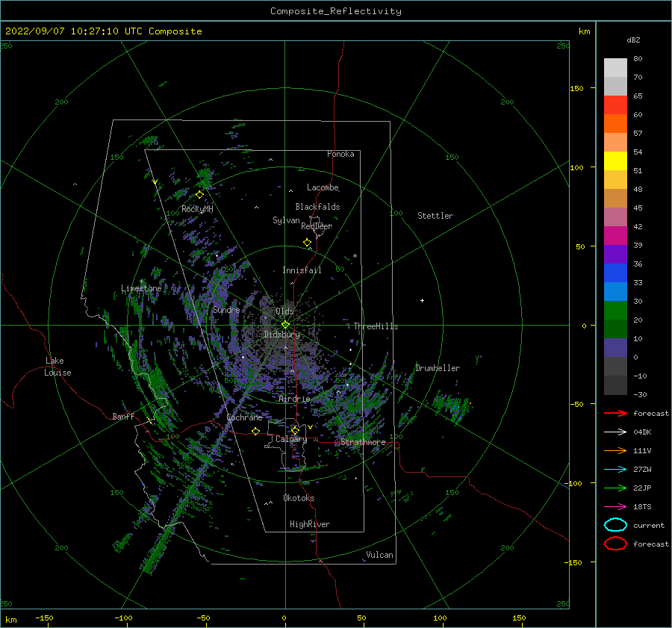Click the cyan 'current' ellipse legend icon
This screenshot has width=672, height=628.
615,525
